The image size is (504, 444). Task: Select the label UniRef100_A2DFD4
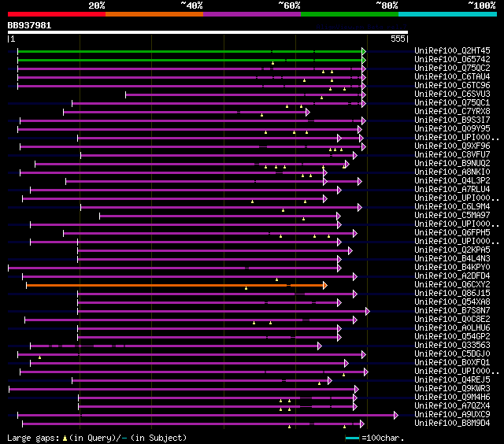coord(452,276)
